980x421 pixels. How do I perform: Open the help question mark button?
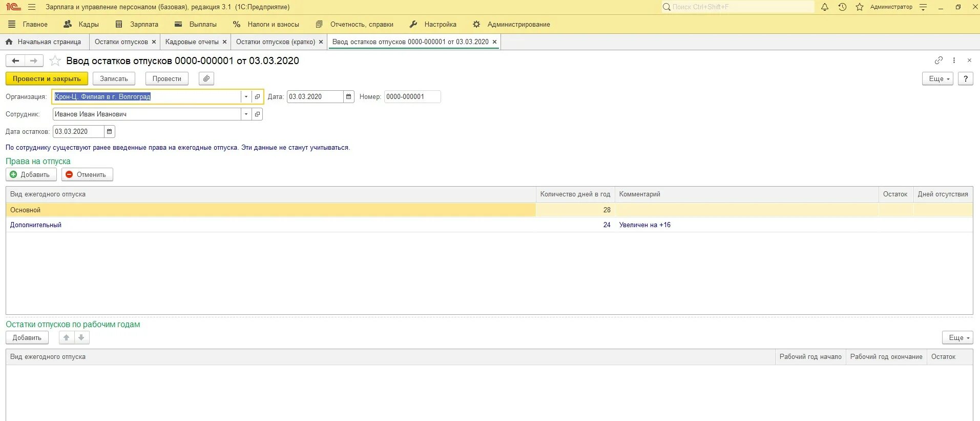pos(966,78)
